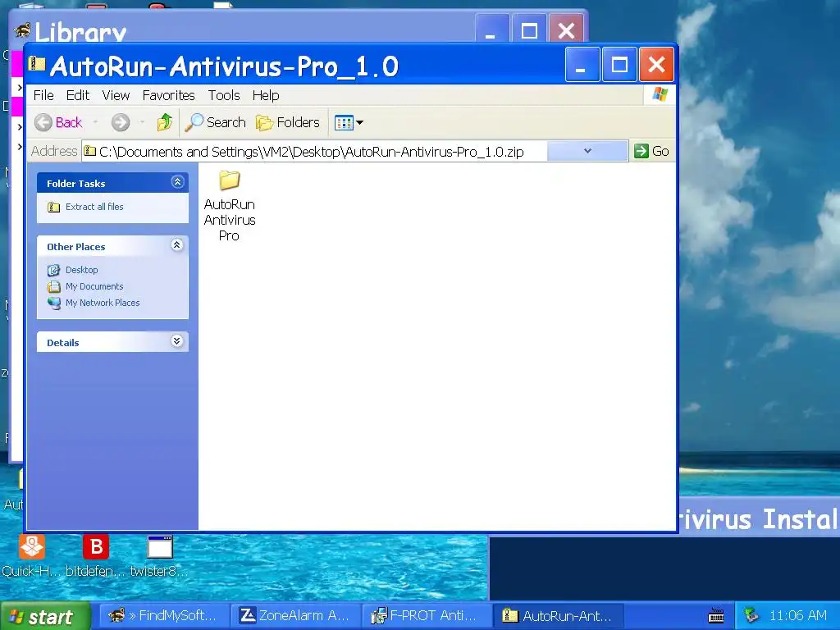
Task: Maximize the Library window
Action: click(529, 30)
